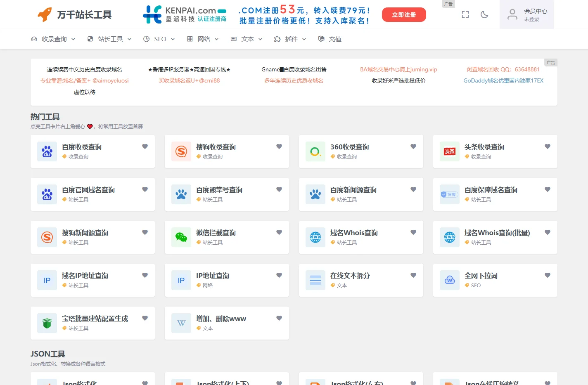Viewport: 588px width, 385px height.
Task: Click green shield icon for 宝塔批量建站配置生成
Action: tap(47, 323)
